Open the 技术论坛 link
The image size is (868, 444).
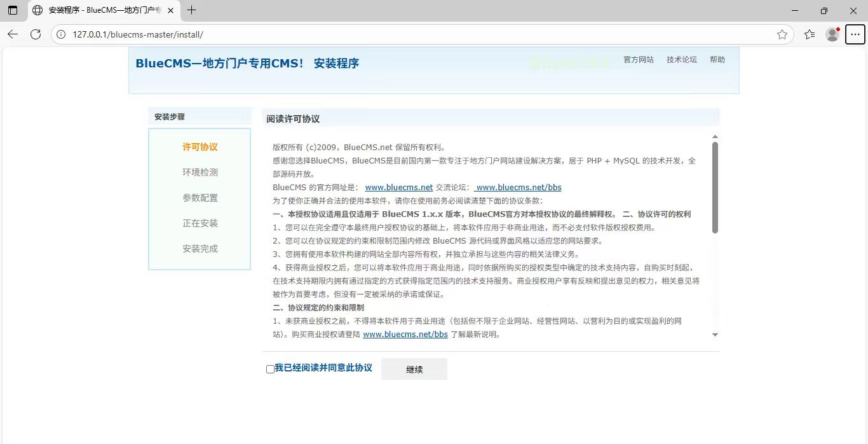click(x=682, y=60)
